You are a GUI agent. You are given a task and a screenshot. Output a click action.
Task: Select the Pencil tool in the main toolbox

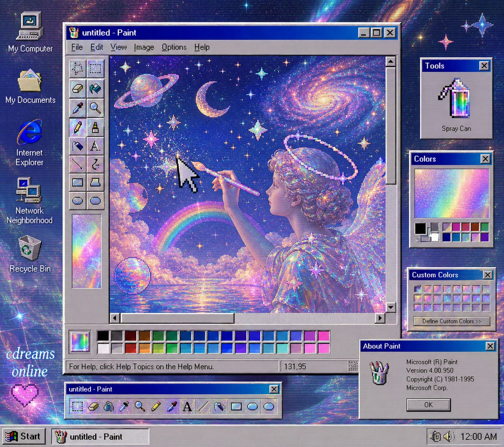pyautogui.click(x=78, y=127)
